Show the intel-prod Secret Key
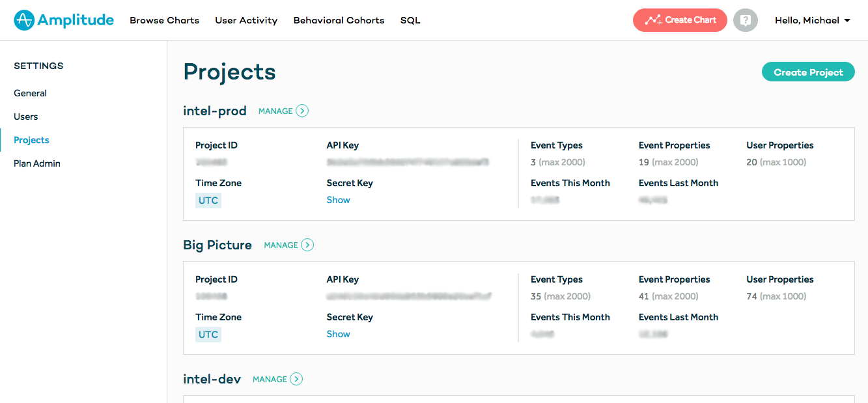This screenshot has height=403, width=868. click(x=338, y=200)
